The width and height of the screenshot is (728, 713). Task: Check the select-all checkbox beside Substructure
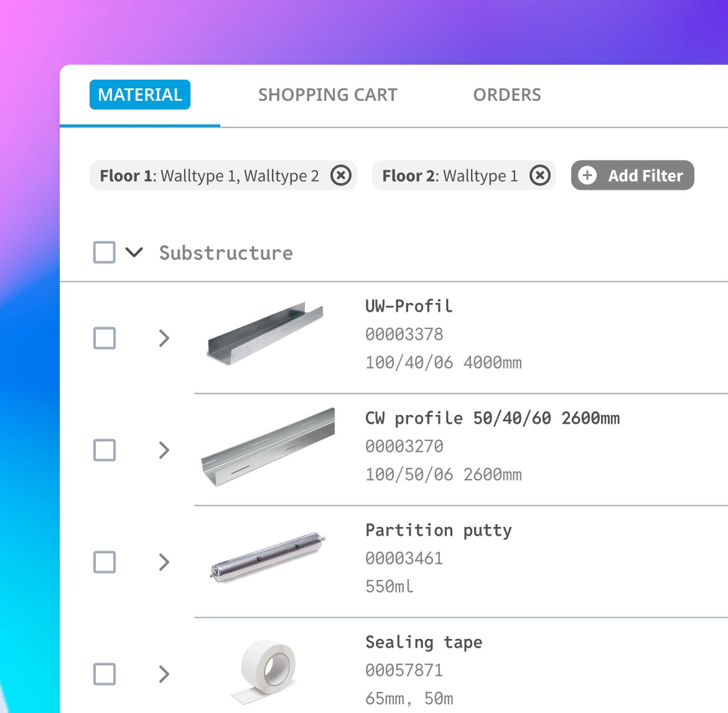[104, 253]
